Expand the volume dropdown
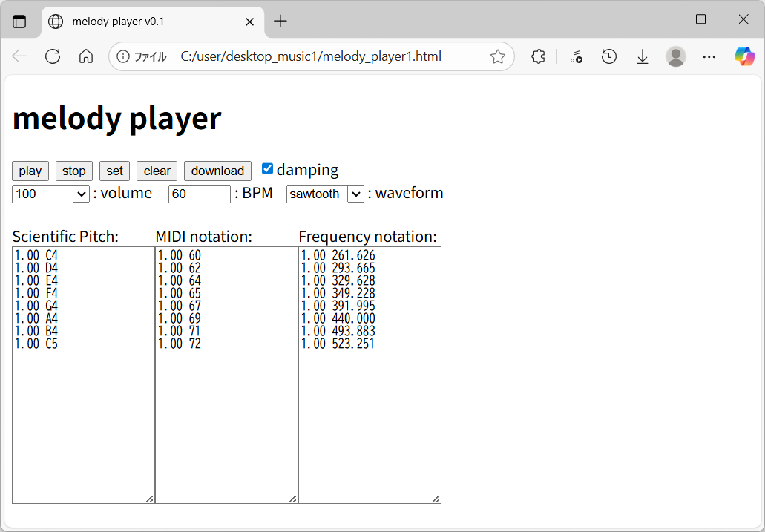Screen dimensions: 765x532 (82, 194)
